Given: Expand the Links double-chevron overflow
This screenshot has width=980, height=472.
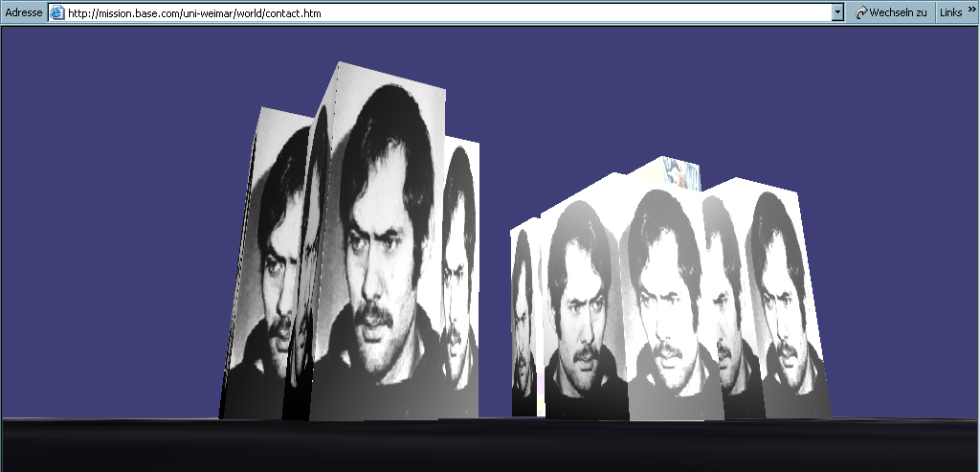Looking at the screenshot, I should pyautogui.click(x=972, y=11).
